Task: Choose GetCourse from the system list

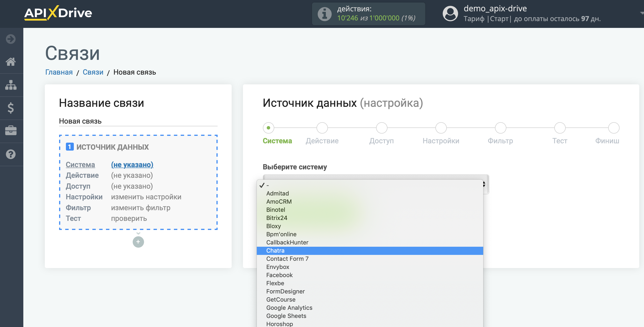Action: pos(370,300)
